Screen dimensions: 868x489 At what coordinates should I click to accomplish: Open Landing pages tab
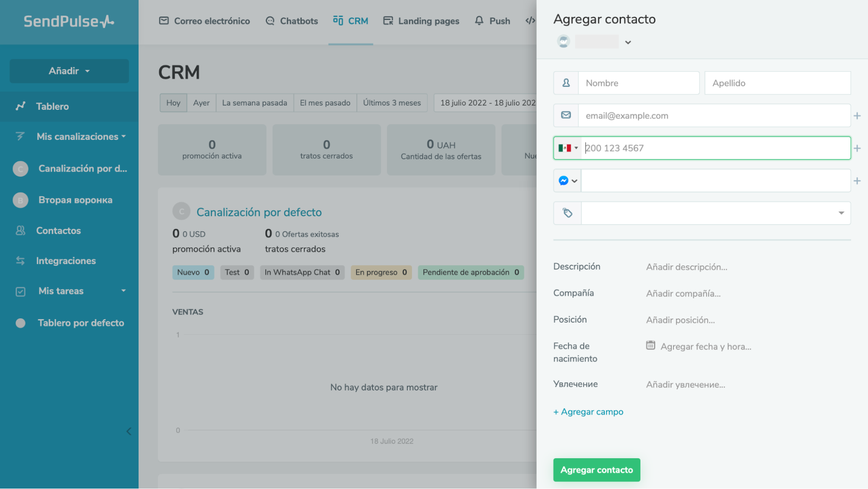coord(421,21)
